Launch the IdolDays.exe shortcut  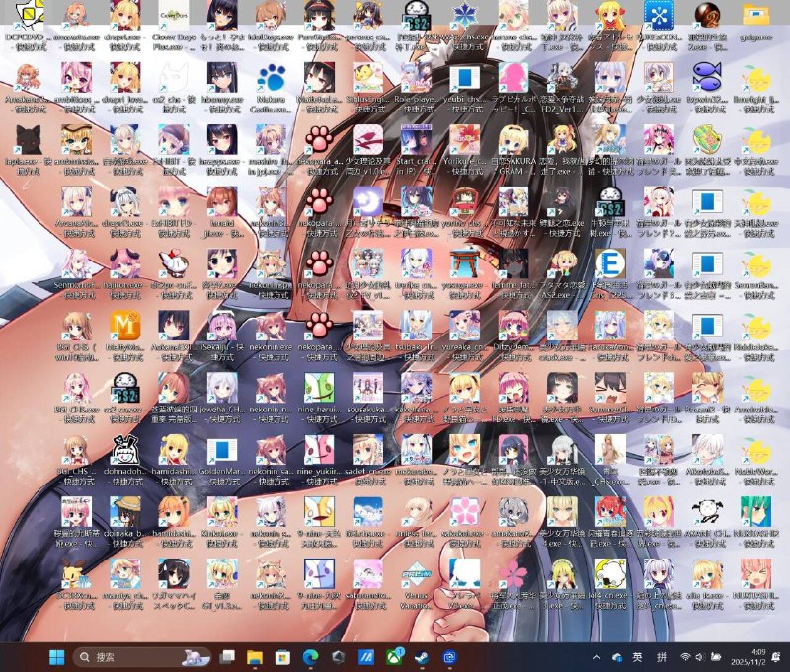pos(271,16)
